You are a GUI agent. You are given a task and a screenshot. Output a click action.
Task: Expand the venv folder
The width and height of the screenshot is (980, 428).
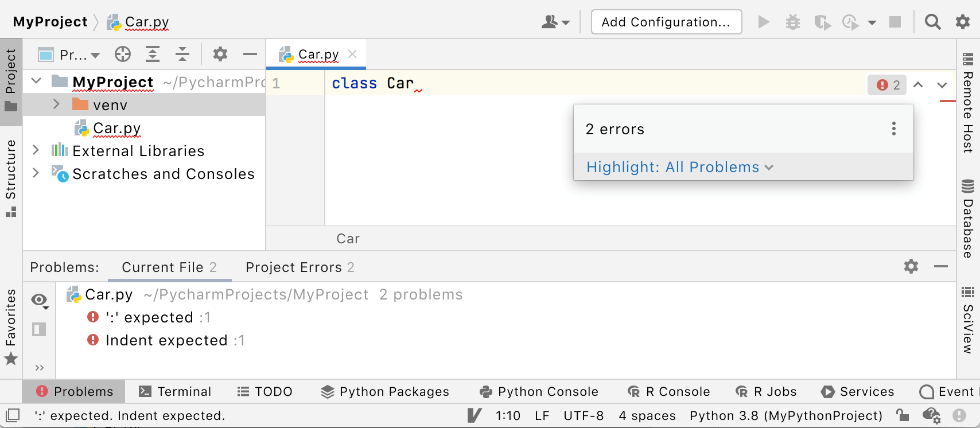point(56,104)
